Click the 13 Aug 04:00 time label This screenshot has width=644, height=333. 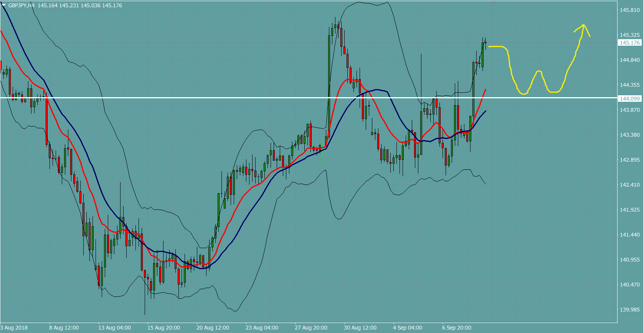[114, 328]
